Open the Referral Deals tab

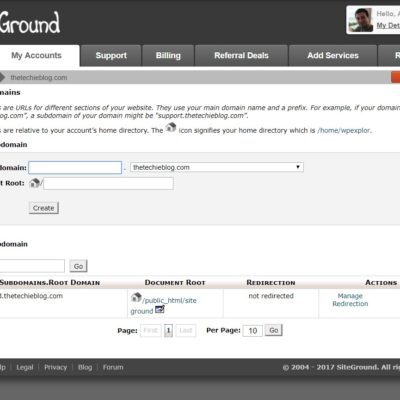(241, 56)
